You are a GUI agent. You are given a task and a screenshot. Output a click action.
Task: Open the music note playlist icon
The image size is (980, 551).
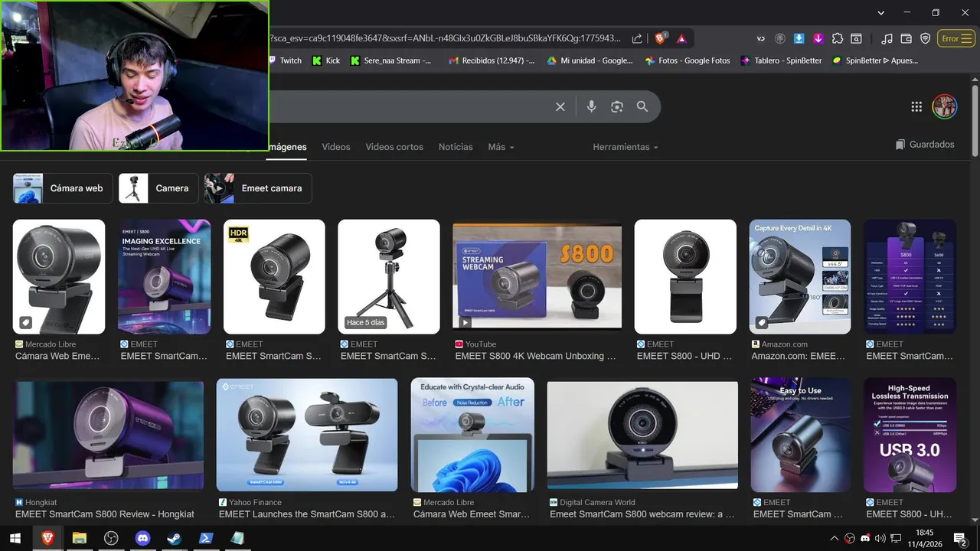(x=887, y=38)
